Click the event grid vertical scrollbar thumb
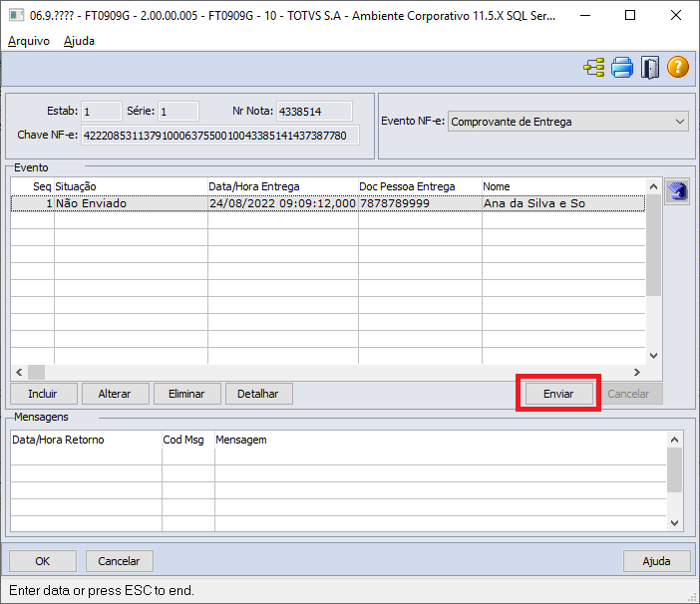This screenshot has height=604, width=700. click(x=653, y=245)
